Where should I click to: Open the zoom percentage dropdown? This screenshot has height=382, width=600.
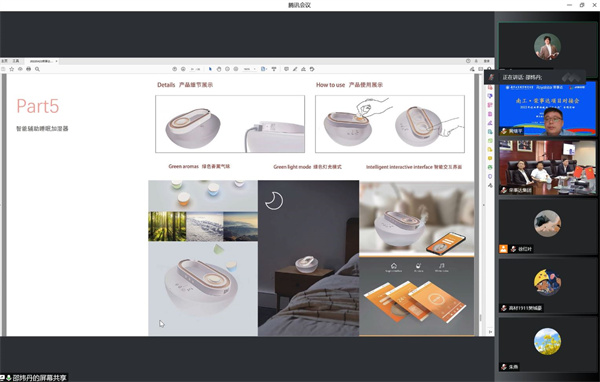249,69
